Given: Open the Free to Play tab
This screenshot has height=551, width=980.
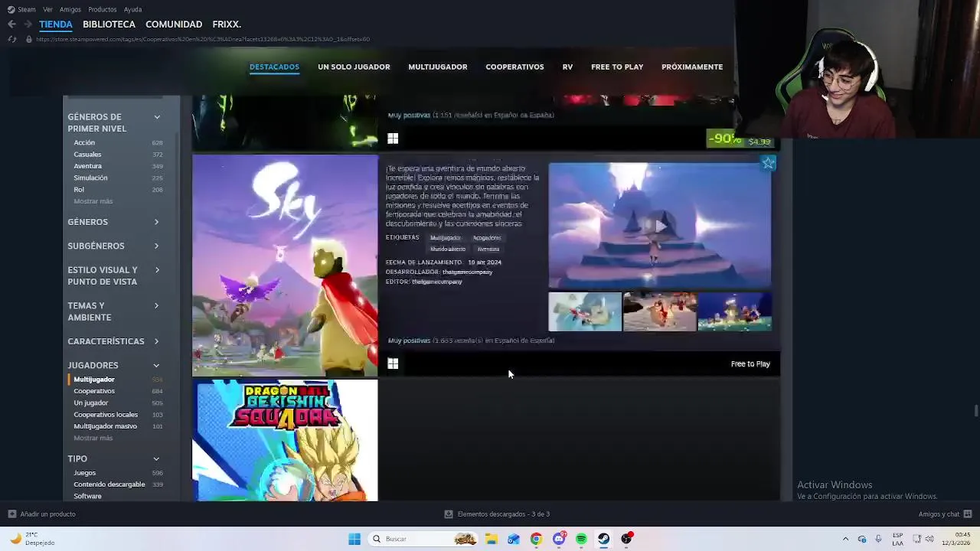Looking at the screenshot, I should click(617, 67).
